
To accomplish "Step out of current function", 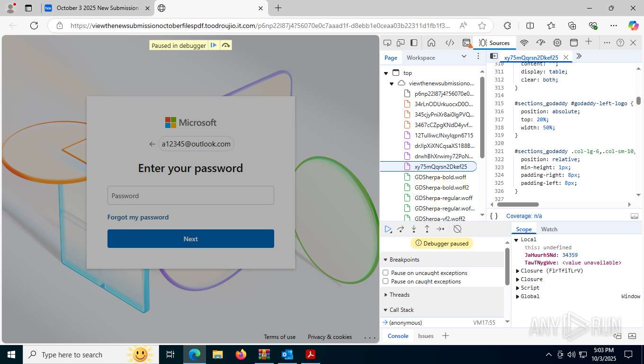I will [x=427, y=229].
